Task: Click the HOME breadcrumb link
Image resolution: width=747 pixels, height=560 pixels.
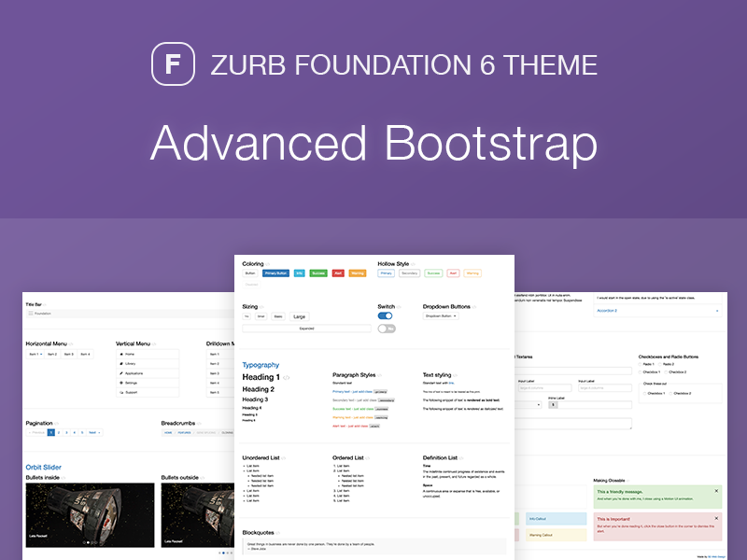Action: coord(168,433)
